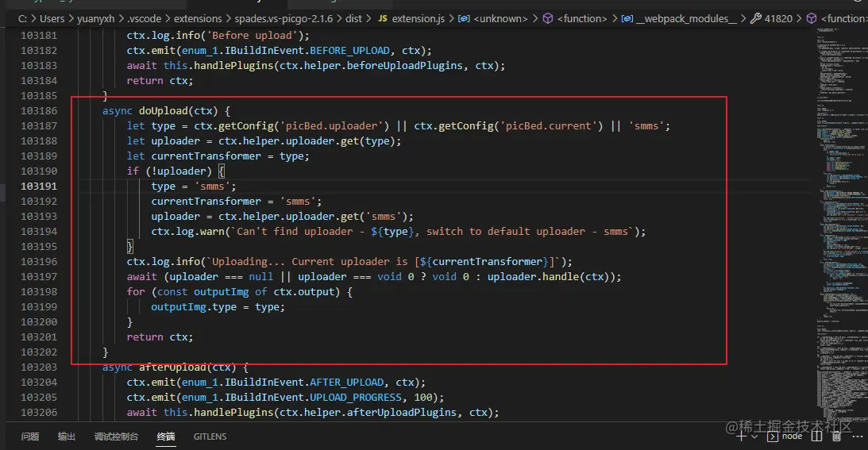868x450 pixels.
Task: Click the 'yuanyxh' breadcrumb segment
Action: point(95,18)
